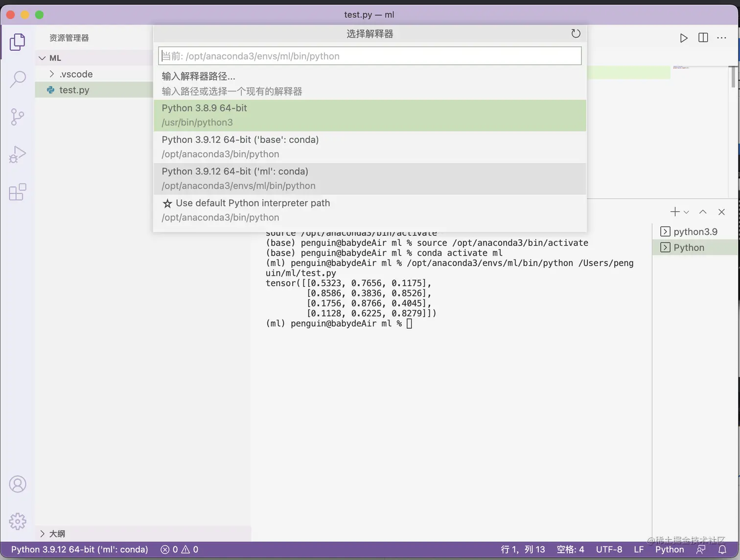Screen dimensions: 740x560
Task: Change UTF-8 file encoding
Action: pyautogui.click(x=609, y=549)
